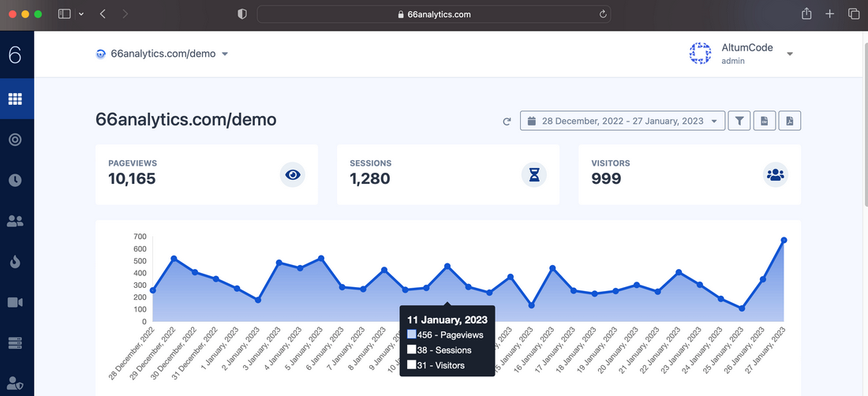Toggle the Safari sidebar

pos(65,14)
